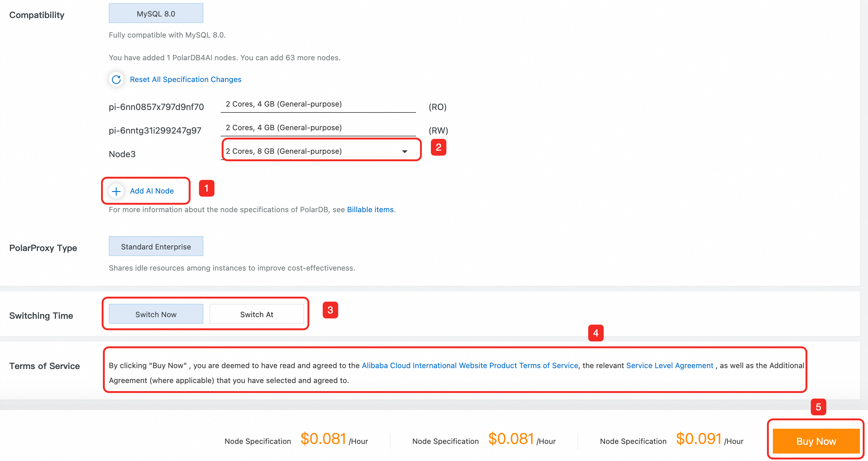Open Alibaba Cloud Product Terms of Service link
Screen dimensions: 868x461
470,365
